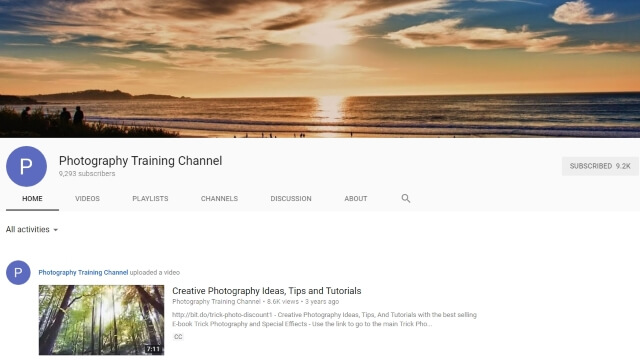Click the 7:11 duration badge on thumbnail
This screenshot has height=361, width=640.
(x=153, y=349)
